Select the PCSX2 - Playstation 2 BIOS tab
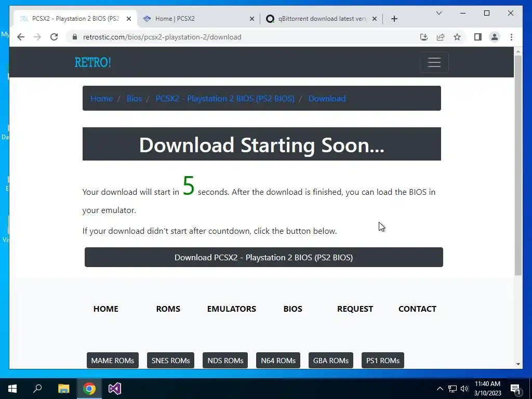Viewport: 532px width, 399px height. (75, 19)
